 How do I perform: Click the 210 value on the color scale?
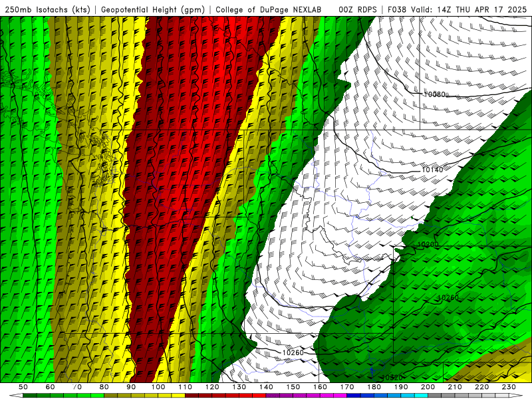[455, 387]
